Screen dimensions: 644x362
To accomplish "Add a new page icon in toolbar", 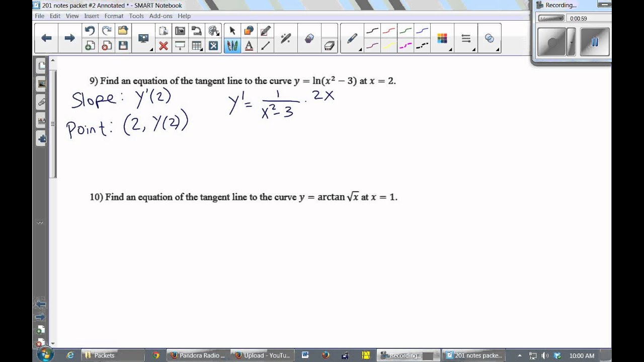I will (90, 46).
